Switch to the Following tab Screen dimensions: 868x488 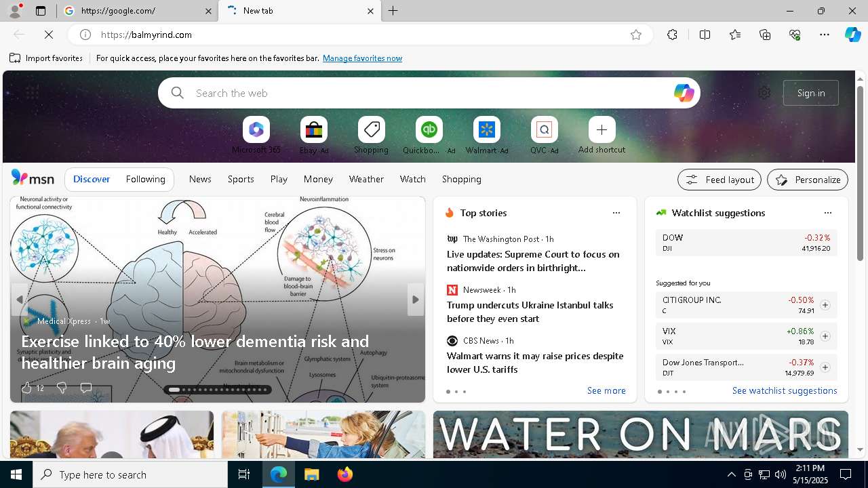click(x=145, y=179)
